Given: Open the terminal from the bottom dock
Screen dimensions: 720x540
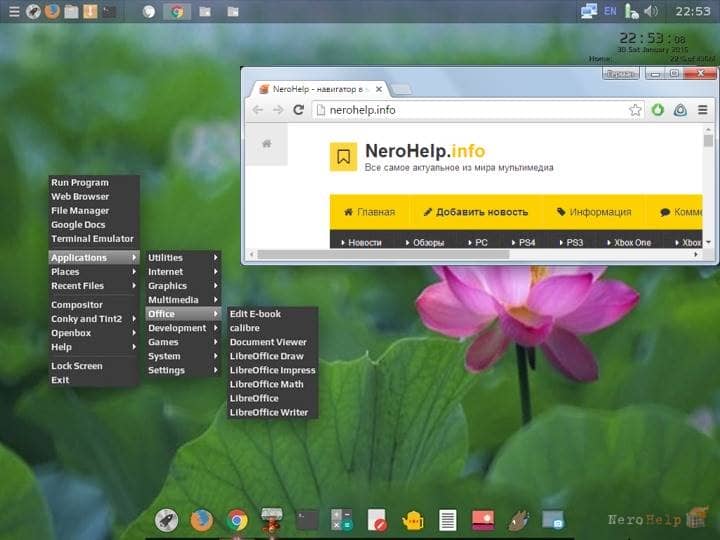Looking at the screenshot, I should [307, 520].
